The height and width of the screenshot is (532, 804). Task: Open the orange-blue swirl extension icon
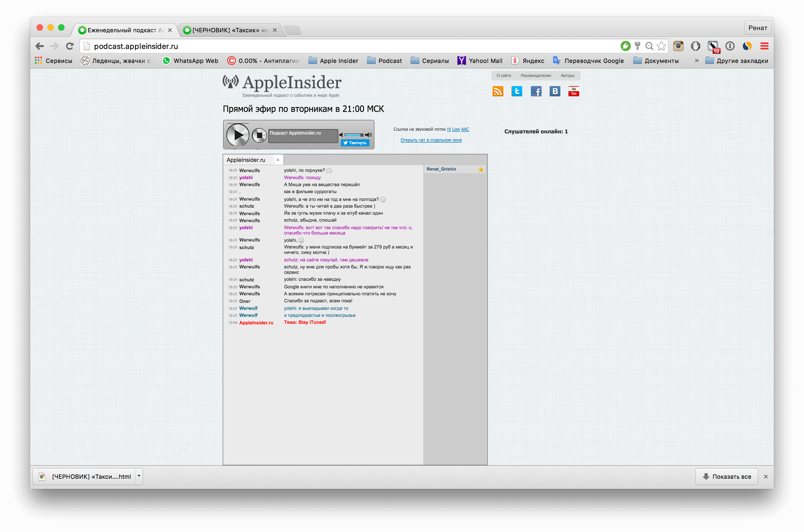[747, 46]
